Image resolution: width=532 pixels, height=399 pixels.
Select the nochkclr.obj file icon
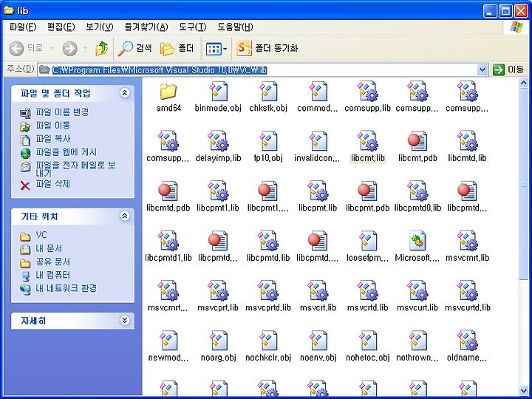[x=268, y=341]
